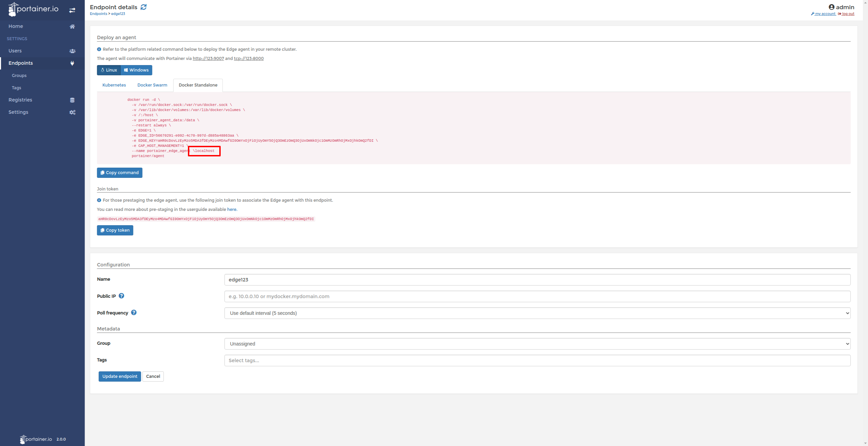Image resolution: width=868 pixels, height=446 pixels.
Task: Switch to the Windows platform toggle
Action: click(136, 70)
